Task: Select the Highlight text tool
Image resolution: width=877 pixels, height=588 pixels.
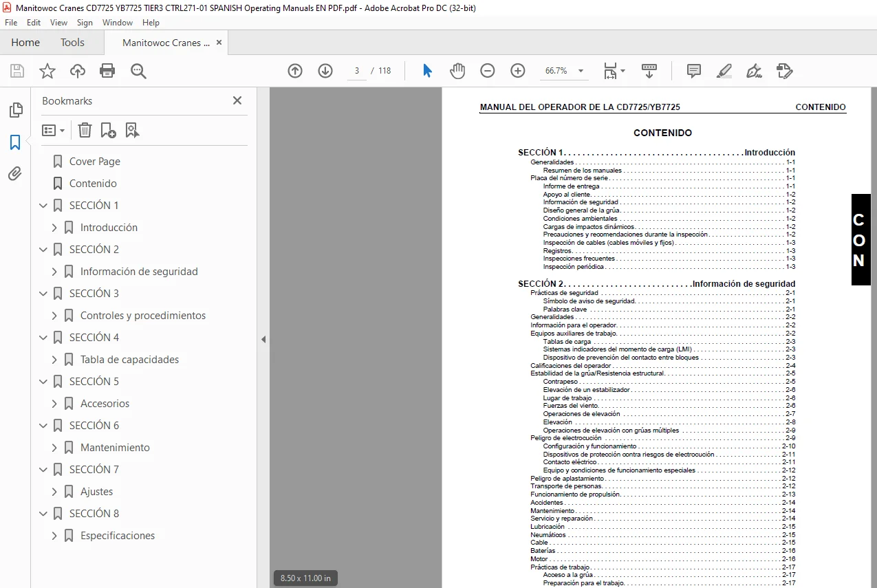Action: pos(724,71)
